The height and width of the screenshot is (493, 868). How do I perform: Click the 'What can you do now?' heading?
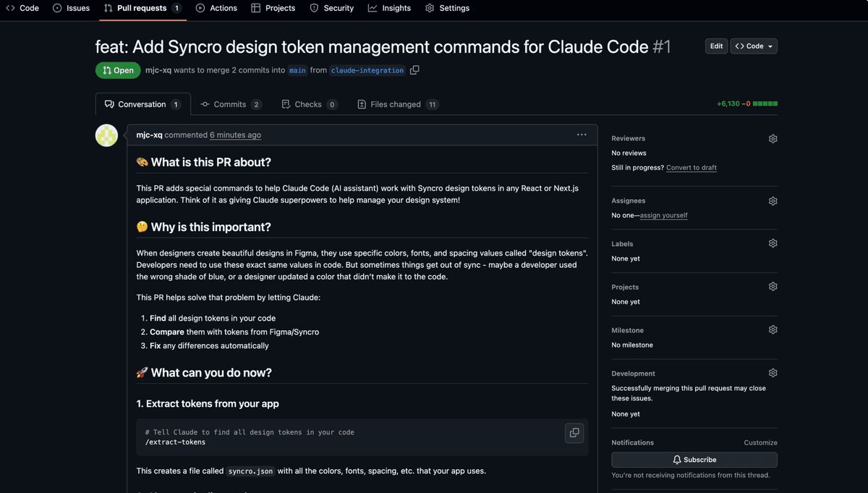(204, 373)
